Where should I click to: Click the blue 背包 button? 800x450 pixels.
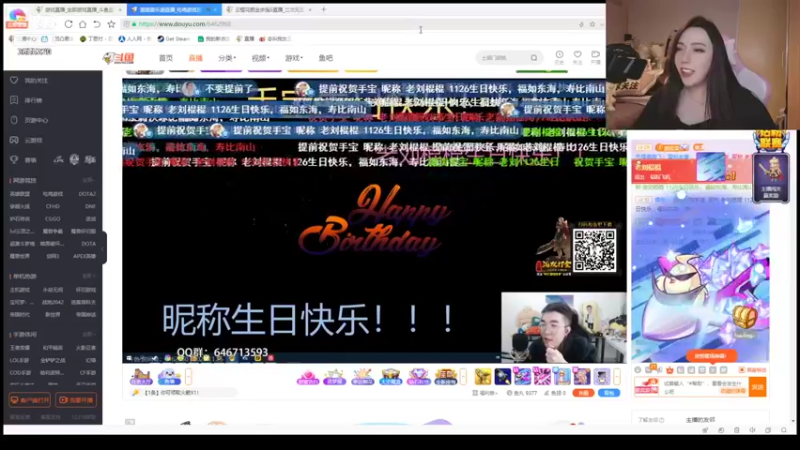point(609,393)
